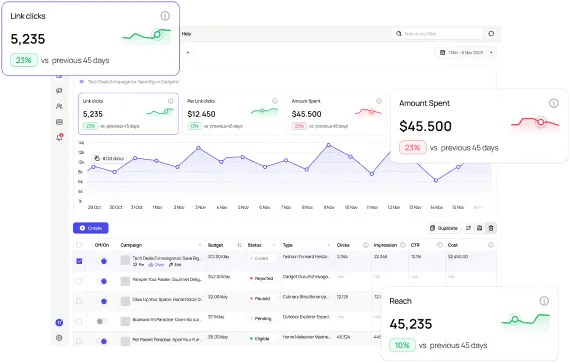This screenshot has width=570, height=363.
Task: Click info icon on Per Link clicks card
Action: tap(275, 101)
